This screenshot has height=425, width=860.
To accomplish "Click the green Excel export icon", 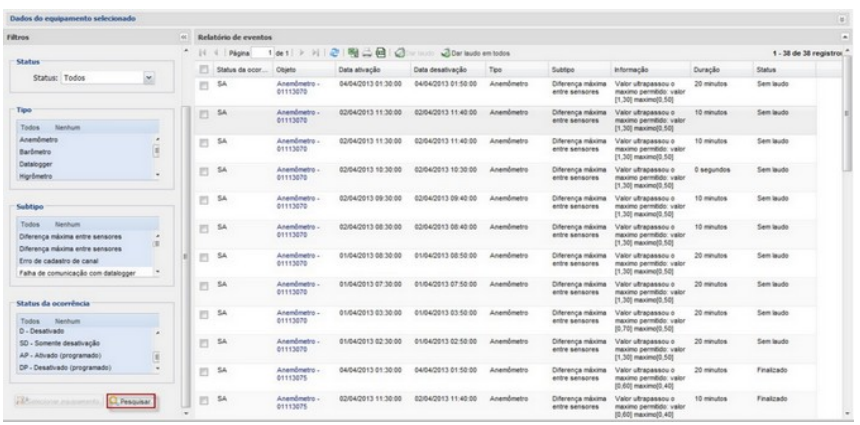I will tap(354, 51).
